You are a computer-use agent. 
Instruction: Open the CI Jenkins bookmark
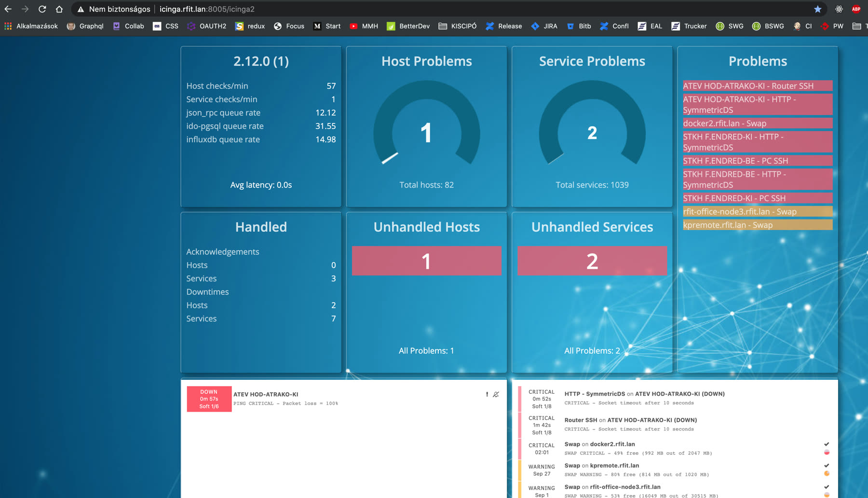click(803, 26)
